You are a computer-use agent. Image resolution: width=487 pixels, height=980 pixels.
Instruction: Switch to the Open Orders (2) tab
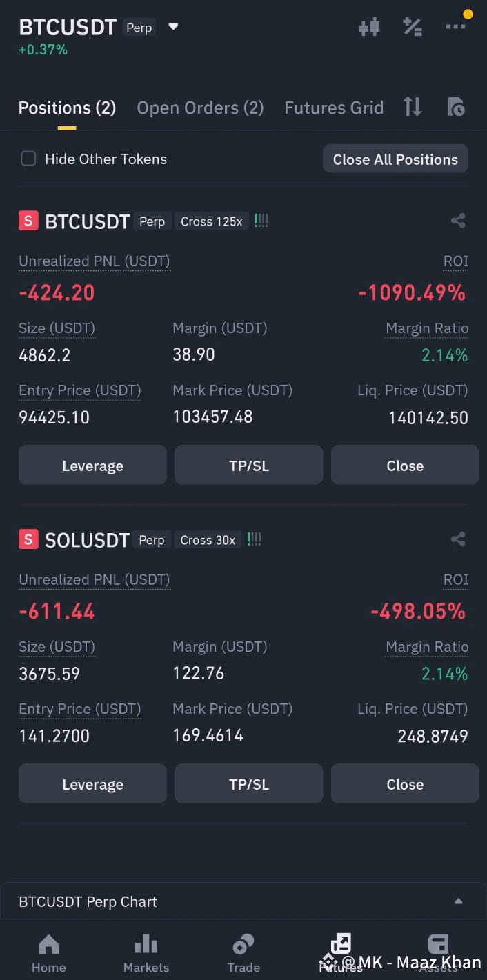[200, 108]
